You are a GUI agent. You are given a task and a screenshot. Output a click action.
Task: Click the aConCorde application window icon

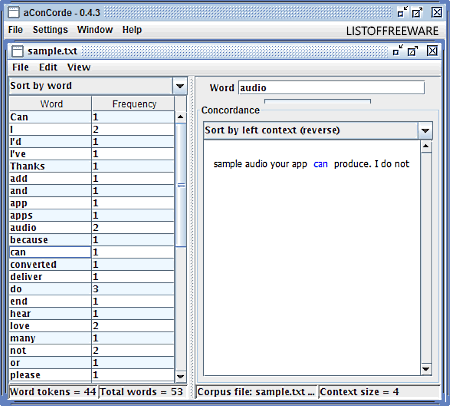click(14, 13)
